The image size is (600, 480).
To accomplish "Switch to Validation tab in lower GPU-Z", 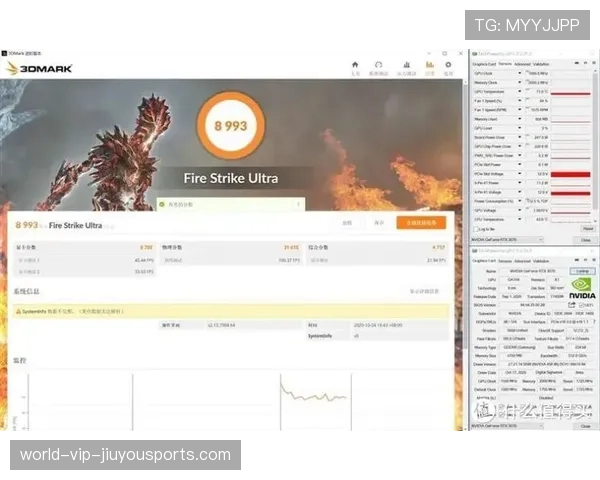I will [541, 261].
